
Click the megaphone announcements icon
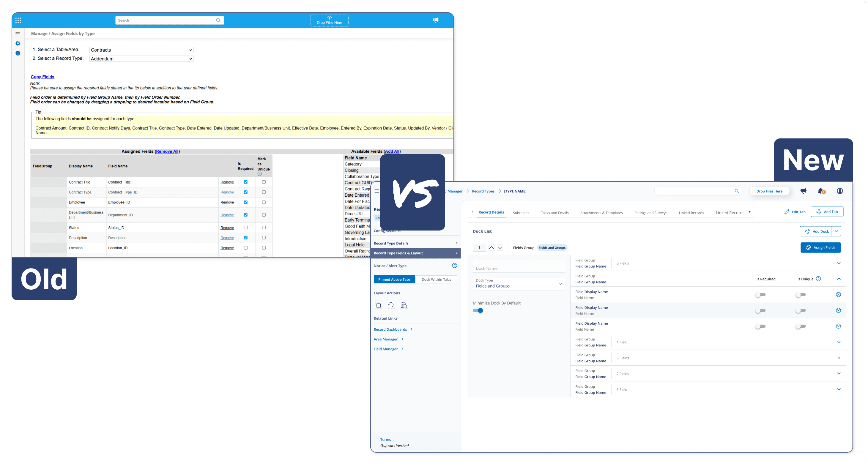[x=804, y=191]
